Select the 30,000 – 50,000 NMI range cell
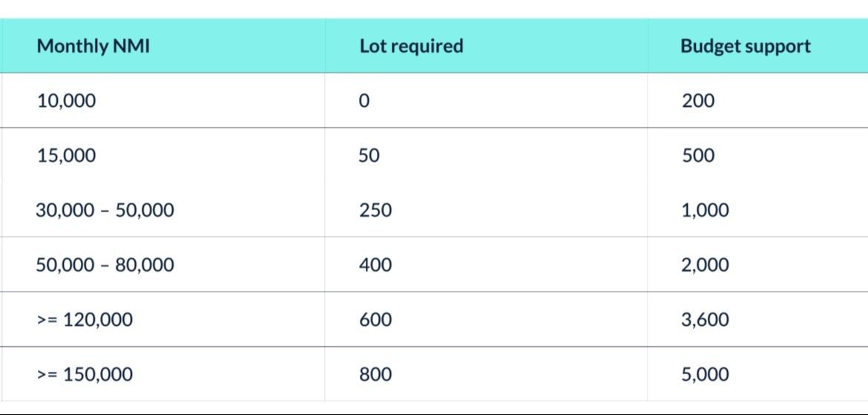Screen dimensions: 868x415 pos(105,210)
